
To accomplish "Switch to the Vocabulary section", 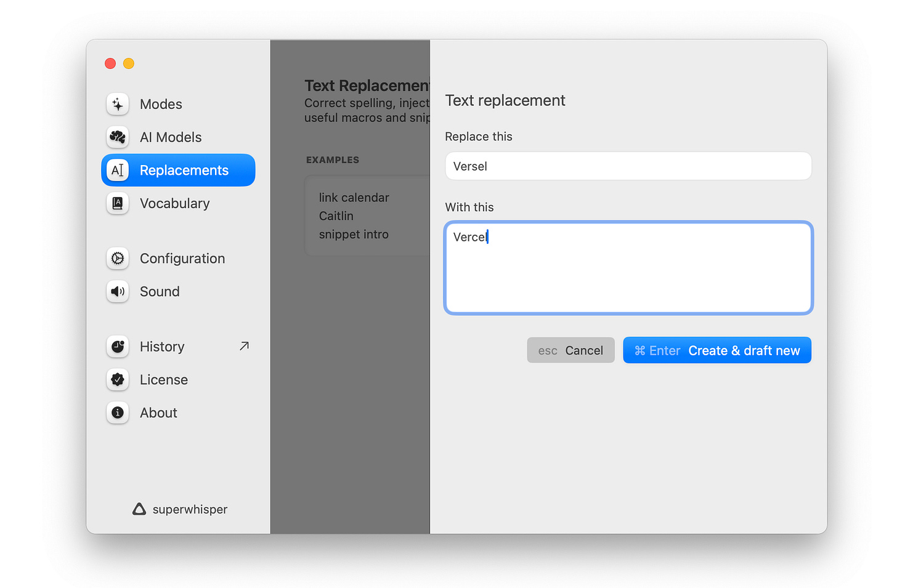I will point(175,203).
